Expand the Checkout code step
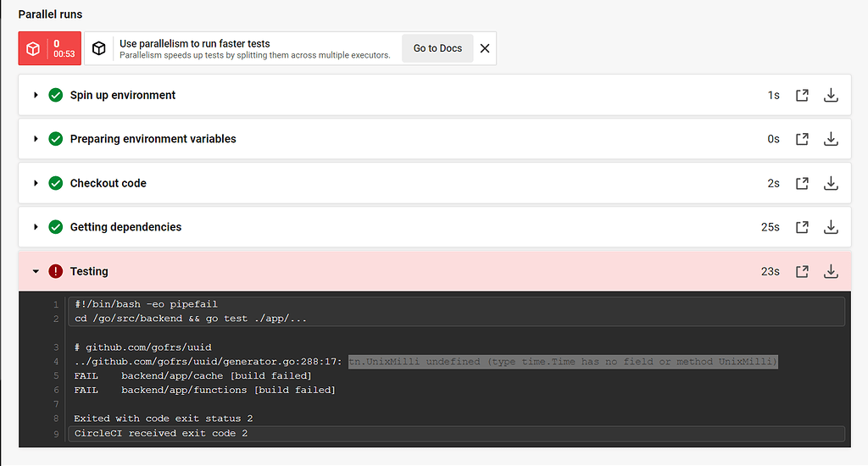868x466 pixels. click(x=36, y=183)
